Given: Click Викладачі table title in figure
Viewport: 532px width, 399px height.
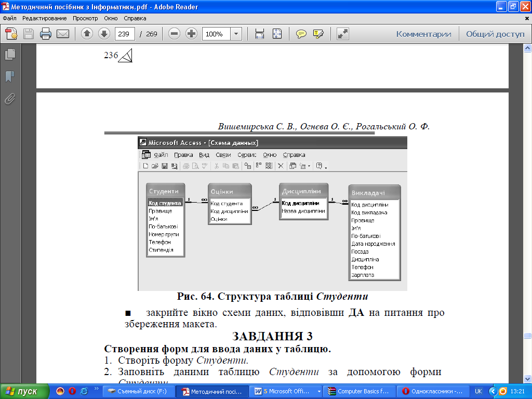Looking at the screenshot, I should click(368, 193).
